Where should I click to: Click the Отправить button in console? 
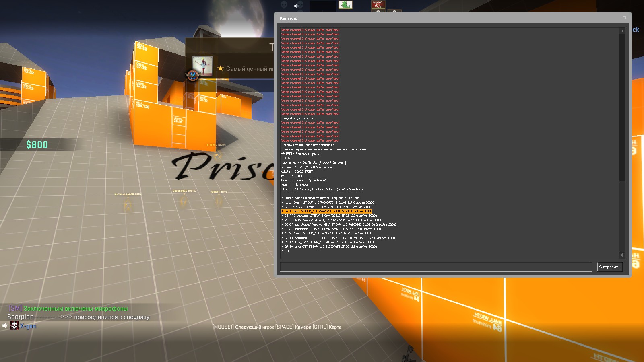click(x=609, y=267)
